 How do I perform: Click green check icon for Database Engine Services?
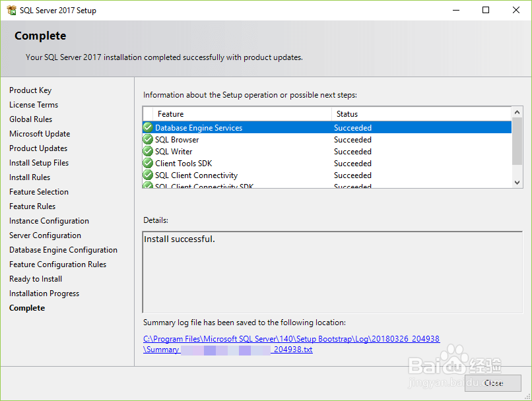[x=148, y=127]
